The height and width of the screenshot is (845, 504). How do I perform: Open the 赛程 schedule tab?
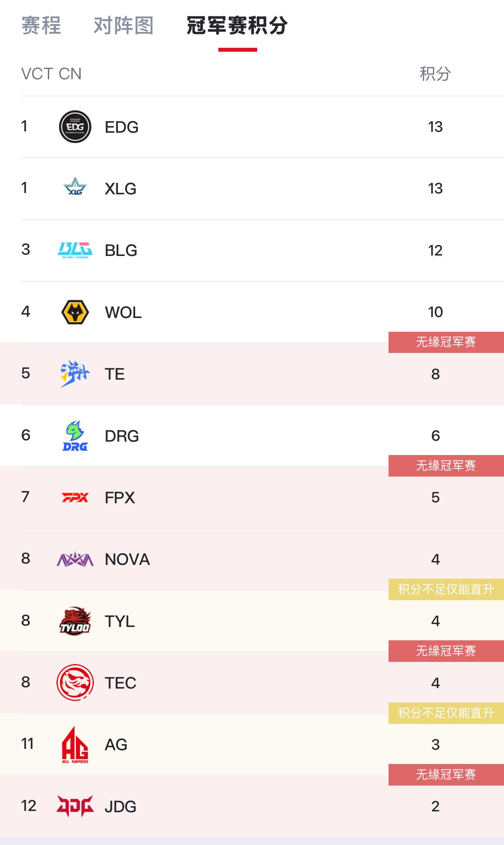pyautogui.click(x=41, y=25)
